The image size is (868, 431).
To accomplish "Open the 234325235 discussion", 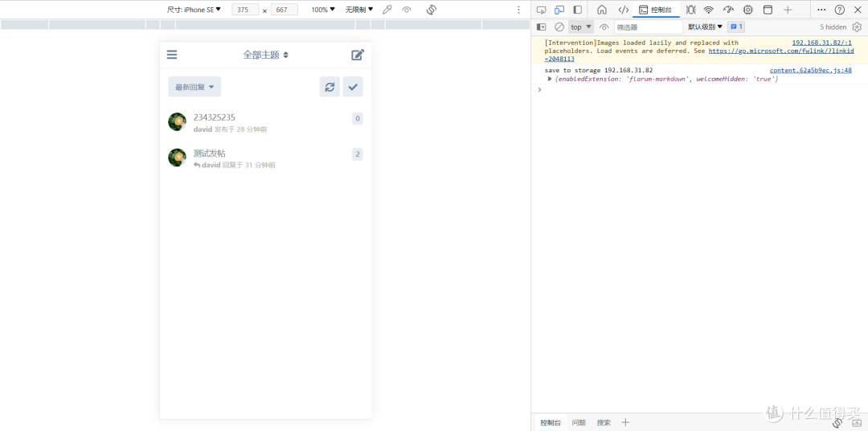I will point(215,117).
